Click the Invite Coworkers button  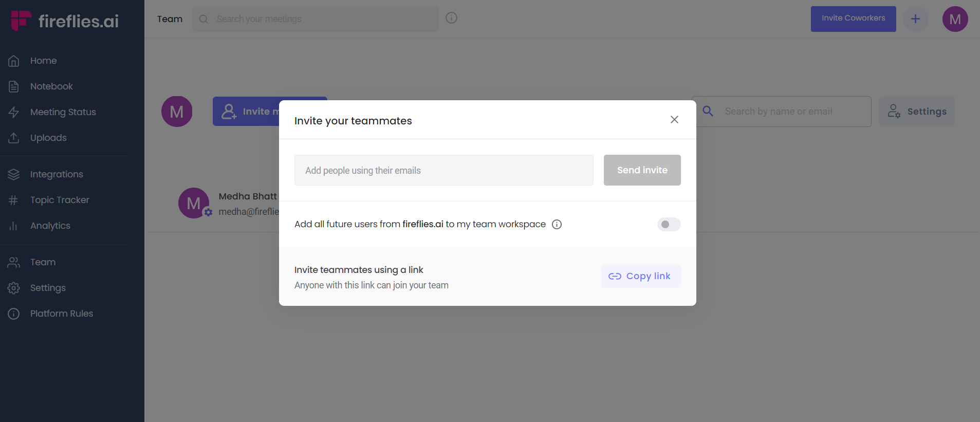click(853, 19)
